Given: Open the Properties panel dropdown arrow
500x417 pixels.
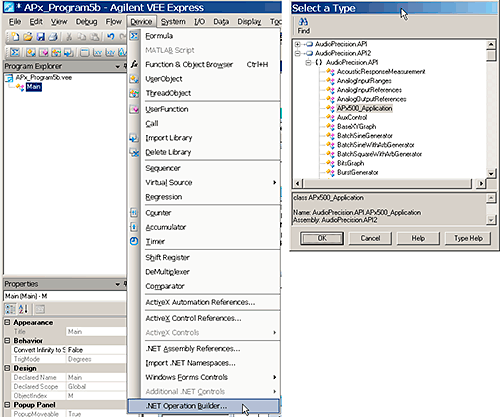Looking at the screenshot, I should coord(117,284).
